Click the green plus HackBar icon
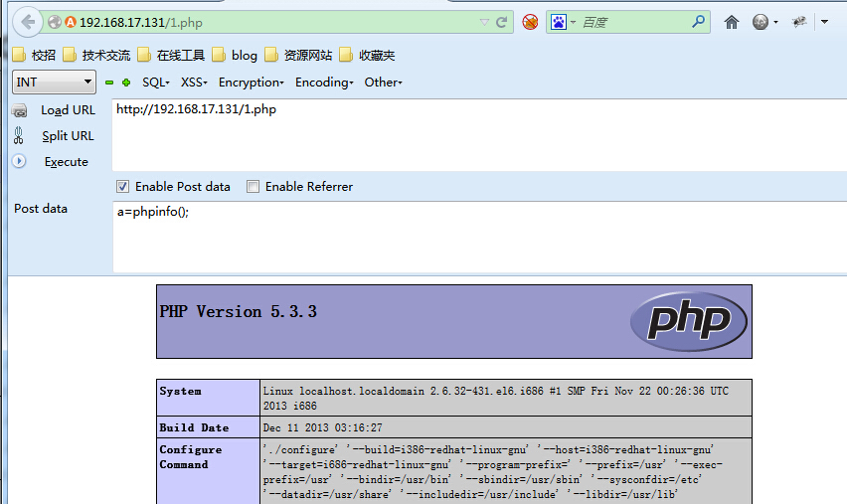 (x=126, y=83)
